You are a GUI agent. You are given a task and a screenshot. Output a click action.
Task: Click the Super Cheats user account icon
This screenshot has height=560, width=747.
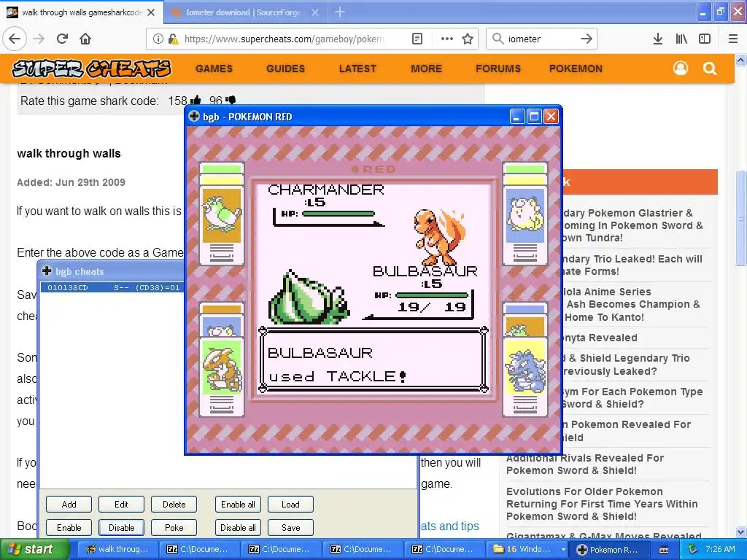point(681,69)
